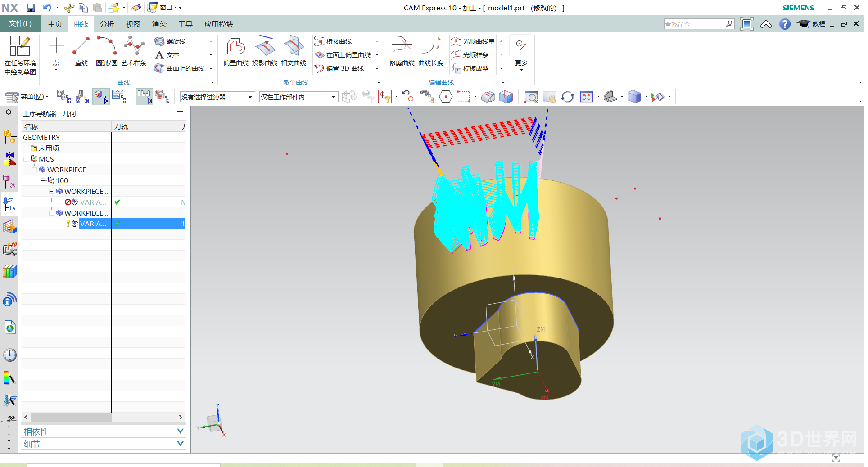
Task: Click the Rotate view icon
Action: coord(567,97)
